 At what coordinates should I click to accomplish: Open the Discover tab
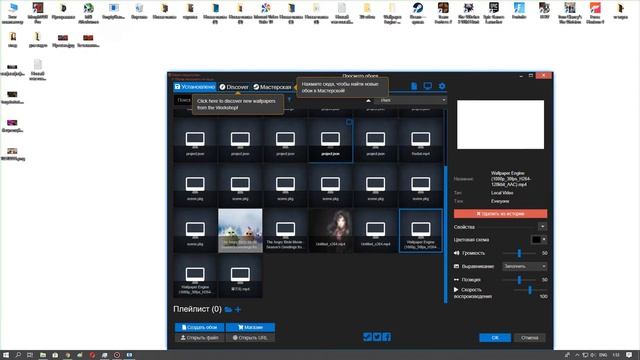click(234, 87)
